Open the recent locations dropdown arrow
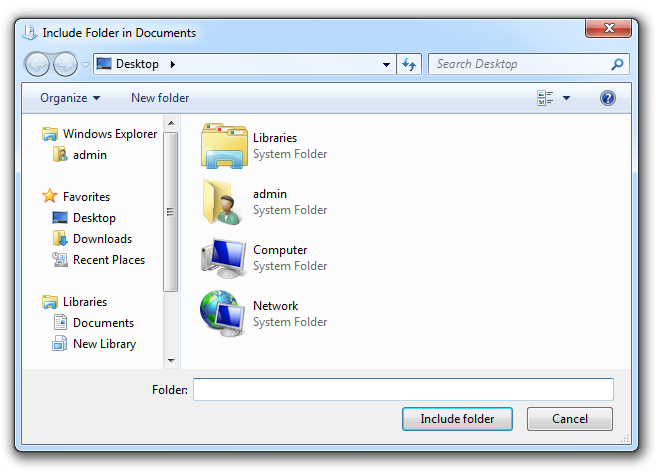Viewport: 656px width, 472px height. 85,64
